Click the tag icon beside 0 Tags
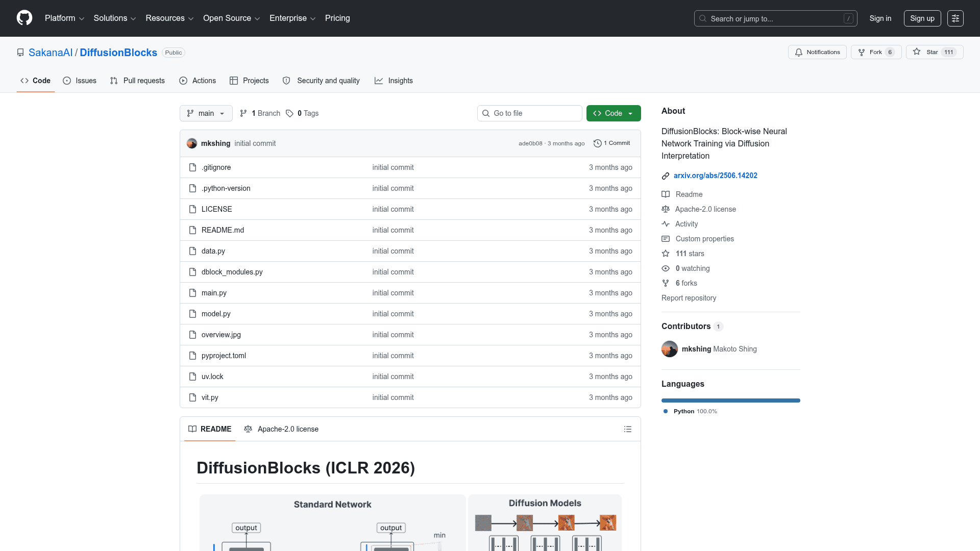980x551 pixels. (289, 113)
